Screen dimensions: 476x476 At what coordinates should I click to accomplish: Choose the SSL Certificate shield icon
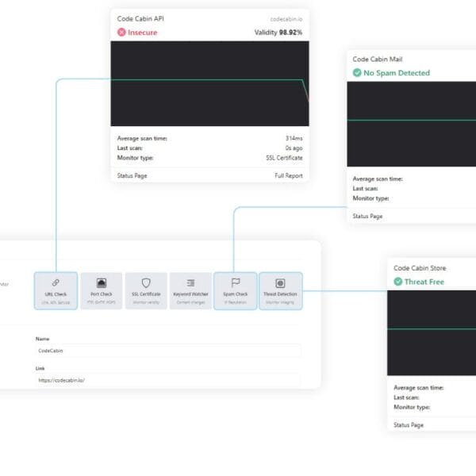[146, 283]
